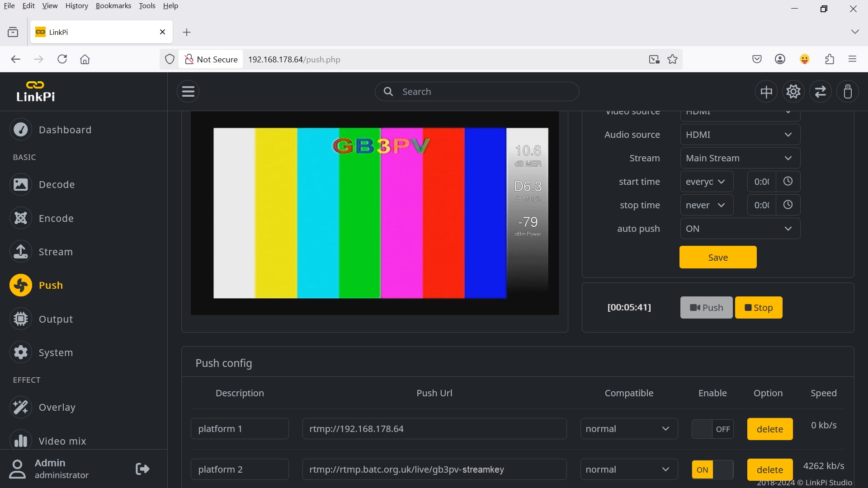
Task: Click the logout icon beside Admin
Action: [x=142, y=469]
